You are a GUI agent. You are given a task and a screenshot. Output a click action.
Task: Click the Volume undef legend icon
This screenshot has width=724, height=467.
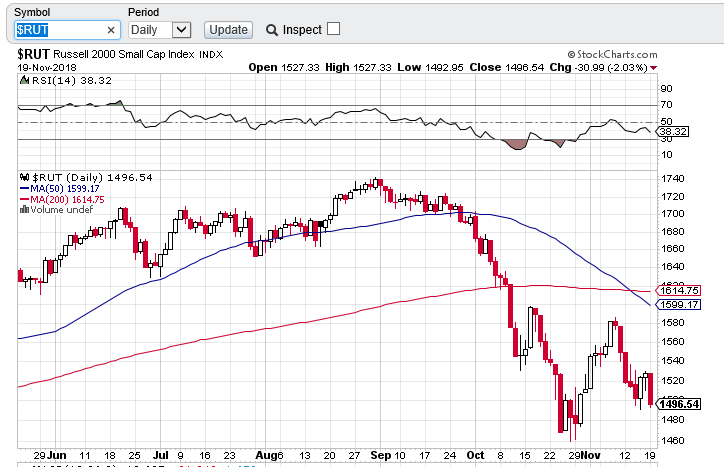tap(24, 210)
